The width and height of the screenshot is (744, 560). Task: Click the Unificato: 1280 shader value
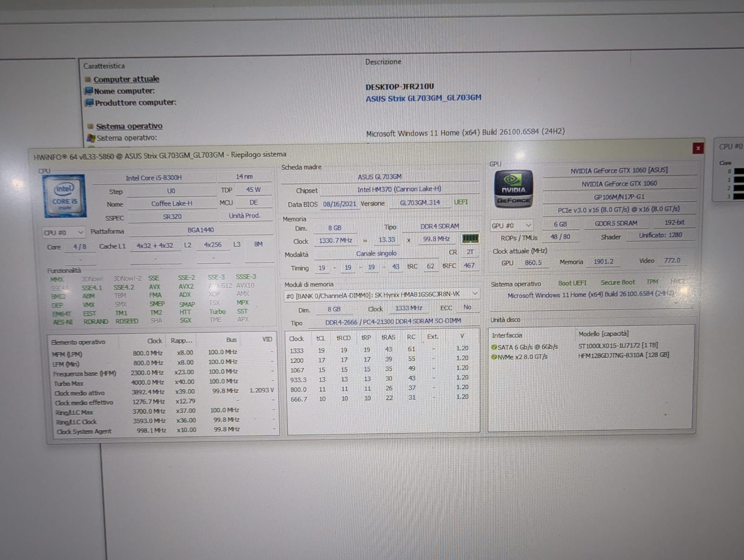(x=661, y=235)
